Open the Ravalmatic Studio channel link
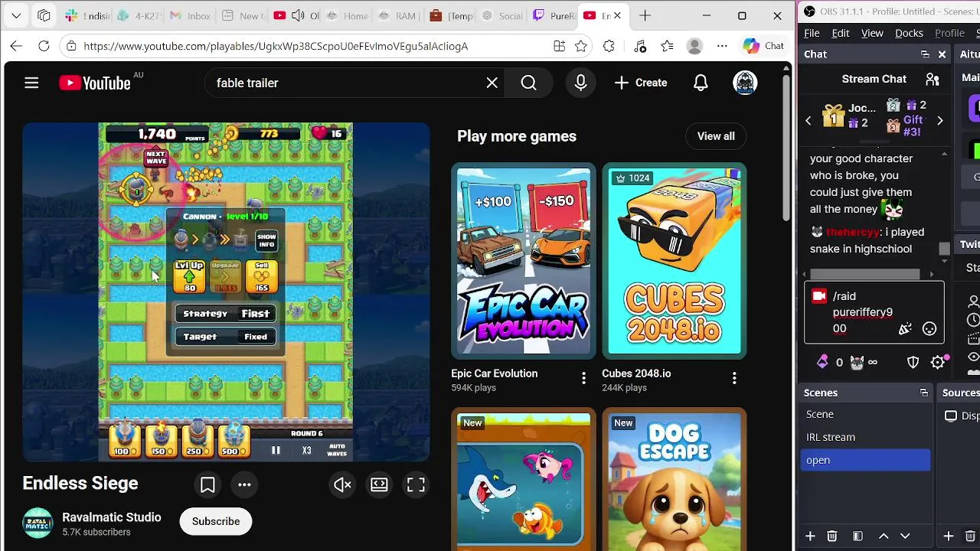 (x=112, y=517)
